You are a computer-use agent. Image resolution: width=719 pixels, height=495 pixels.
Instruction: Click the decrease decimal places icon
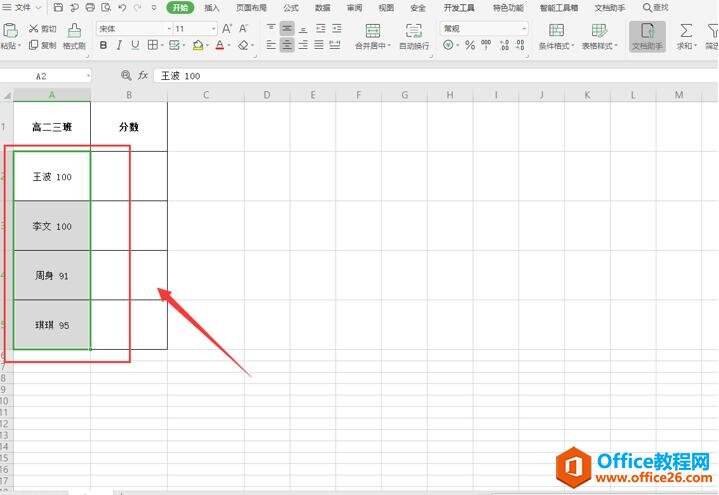[x=520, y=45]
